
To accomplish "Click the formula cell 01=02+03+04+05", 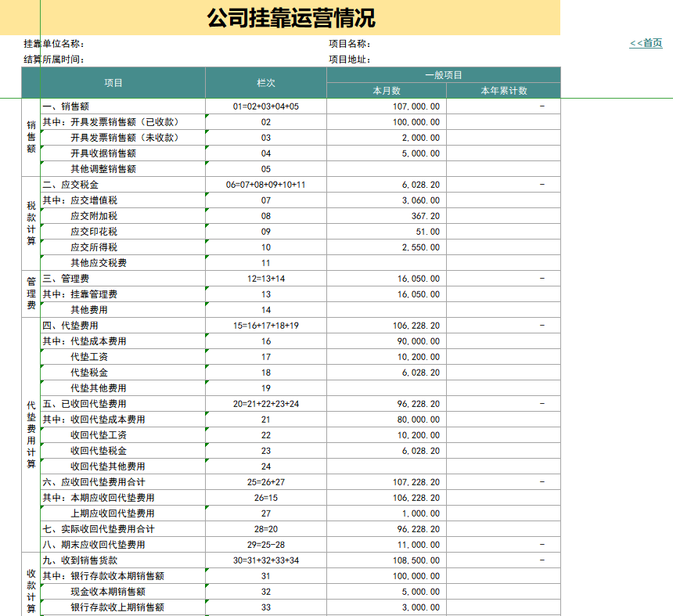I will pos(265,106).
